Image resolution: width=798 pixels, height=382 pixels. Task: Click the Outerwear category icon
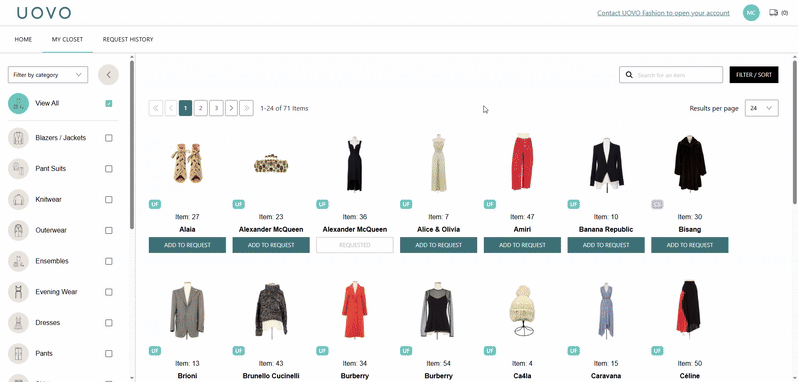18,230
